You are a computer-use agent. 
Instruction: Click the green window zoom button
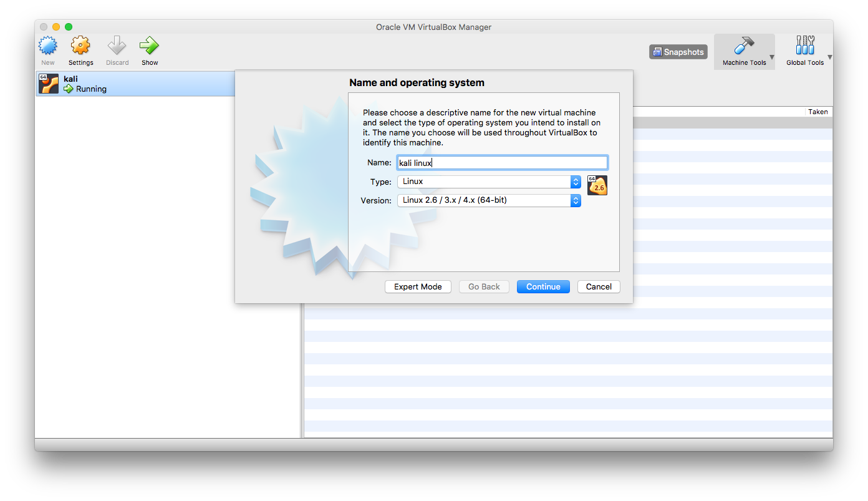tap(69, 27)
